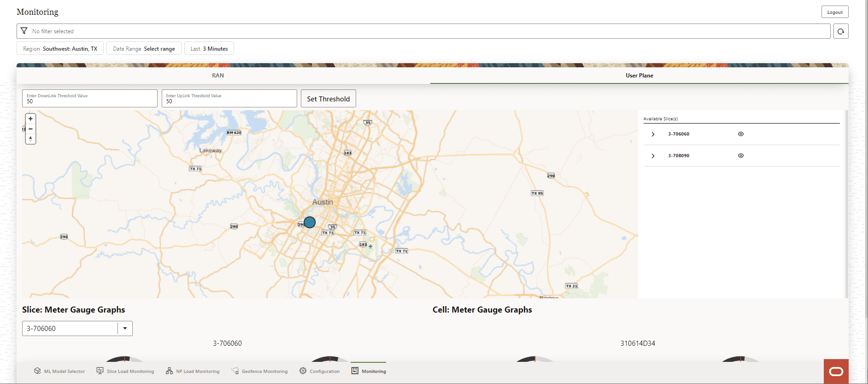
Task: Click the Available Slice(s) label
Action: pos(661,119)
